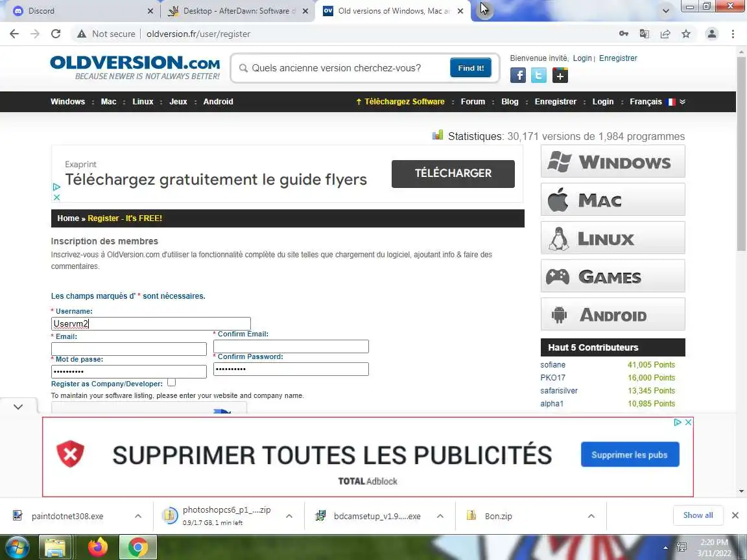Open the Login link near welcome text
Image resolution: width=747 pixels, height=560 pixels.
(582, 58)
